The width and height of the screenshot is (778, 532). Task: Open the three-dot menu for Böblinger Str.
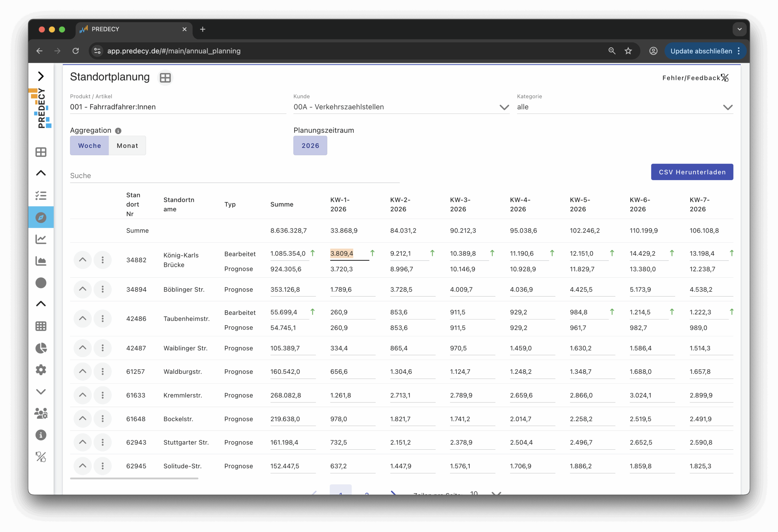pyautogui.click(x=102, y=289)
